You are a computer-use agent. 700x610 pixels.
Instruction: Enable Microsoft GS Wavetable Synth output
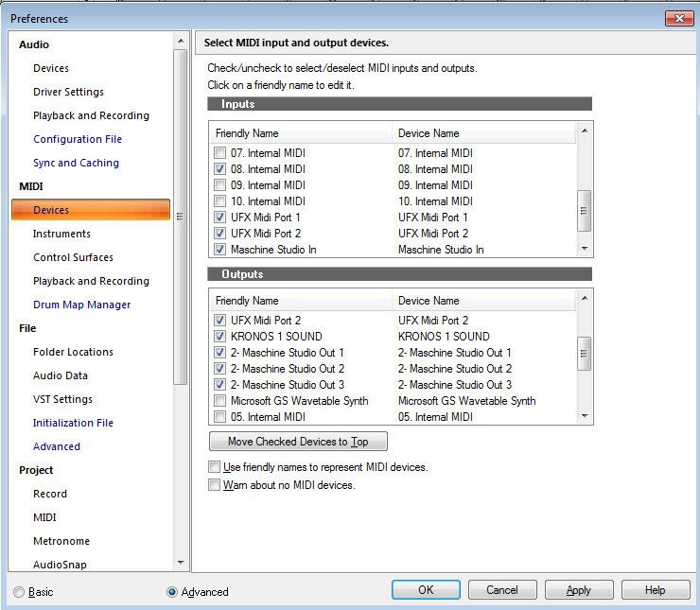[220, 401]
